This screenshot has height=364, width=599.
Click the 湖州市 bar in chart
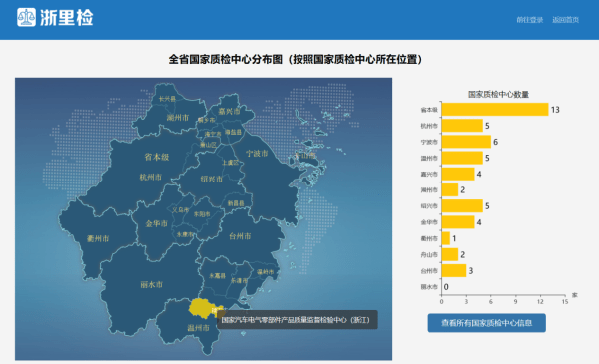[450, 190]
